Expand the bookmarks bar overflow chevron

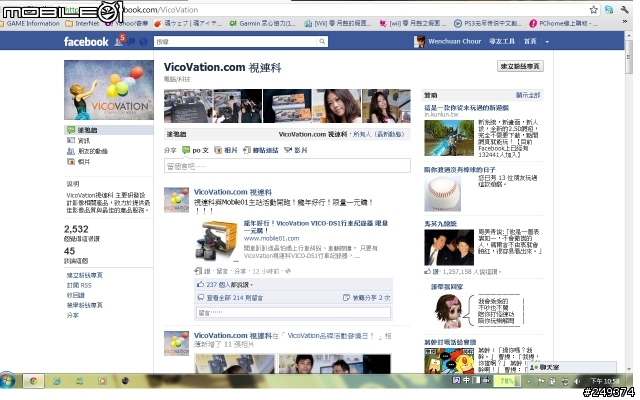(x=624, y=22)
